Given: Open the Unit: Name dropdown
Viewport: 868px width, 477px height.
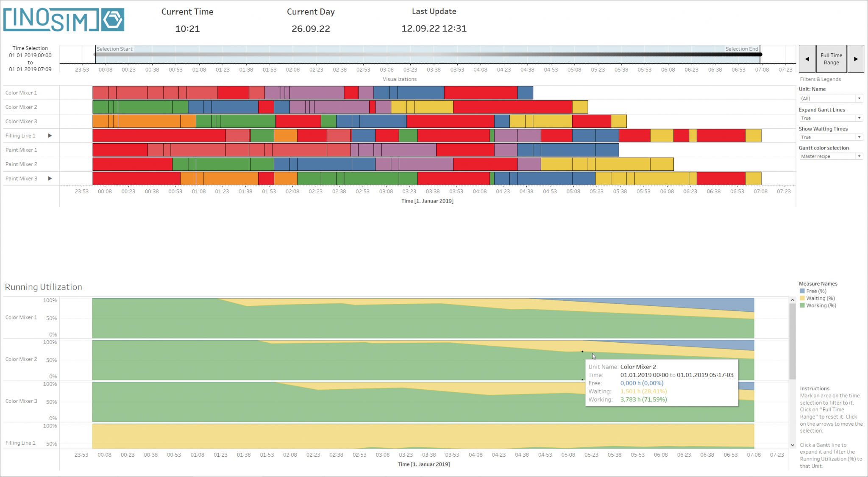Looking at the screenshot, I should click(831, 98).
